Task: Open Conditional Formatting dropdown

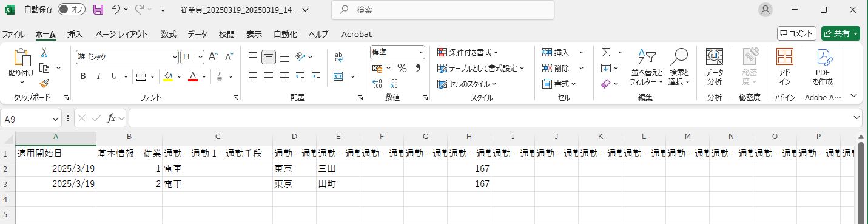Action: tap(468, 52)
